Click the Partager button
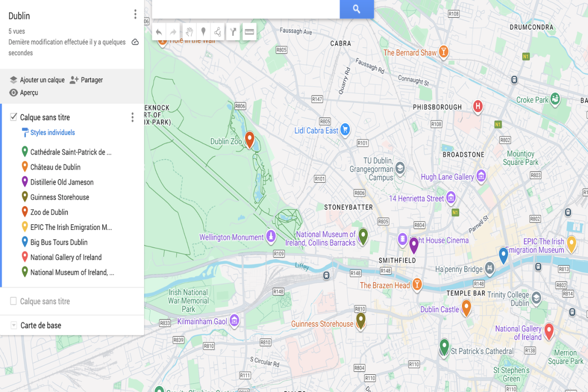This screenshot has width=588, height=392. 86,80
